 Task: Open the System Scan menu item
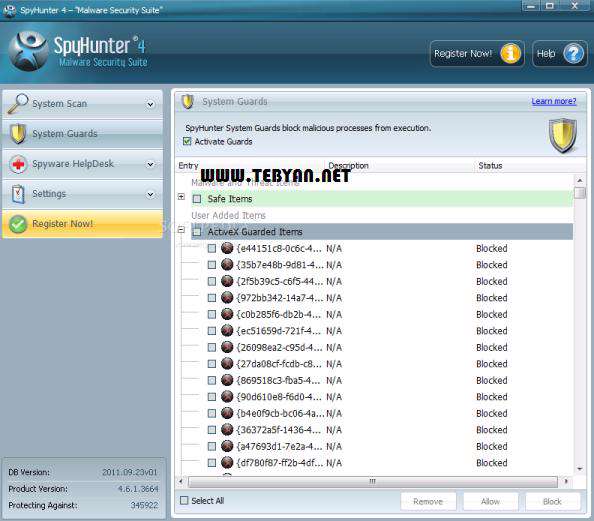[x=83, y=103]
